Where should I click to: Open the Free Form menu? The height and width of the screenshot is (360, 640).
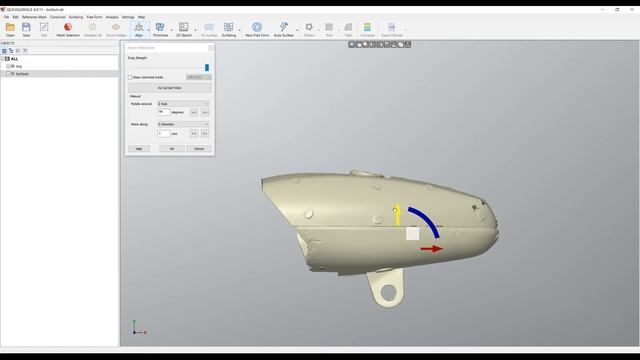[x=94, y=17]
